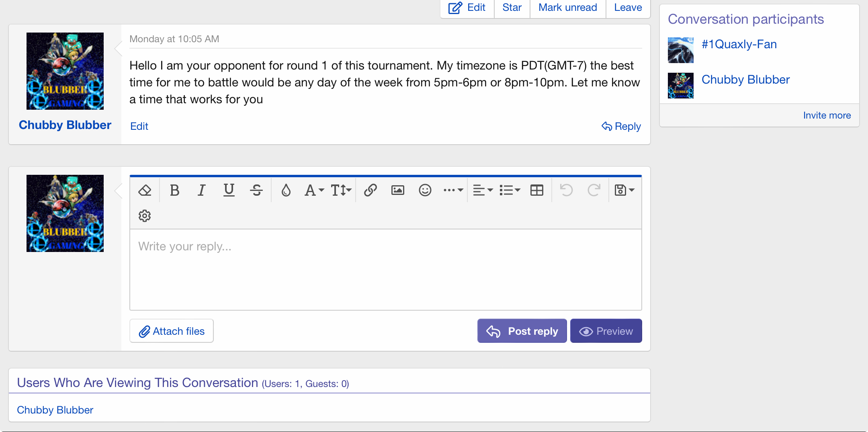Open the drafts save dropdown
Viewport: 868px width, 432px height.
tap(624, 190)
